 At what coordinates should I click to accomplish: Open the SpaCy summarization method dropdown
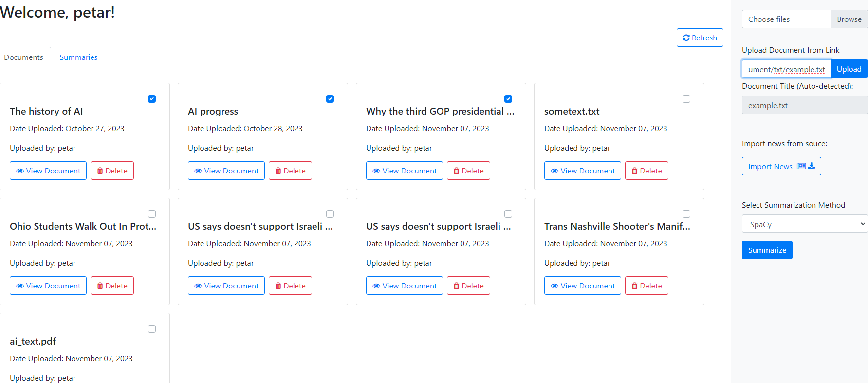pos(804,224)
